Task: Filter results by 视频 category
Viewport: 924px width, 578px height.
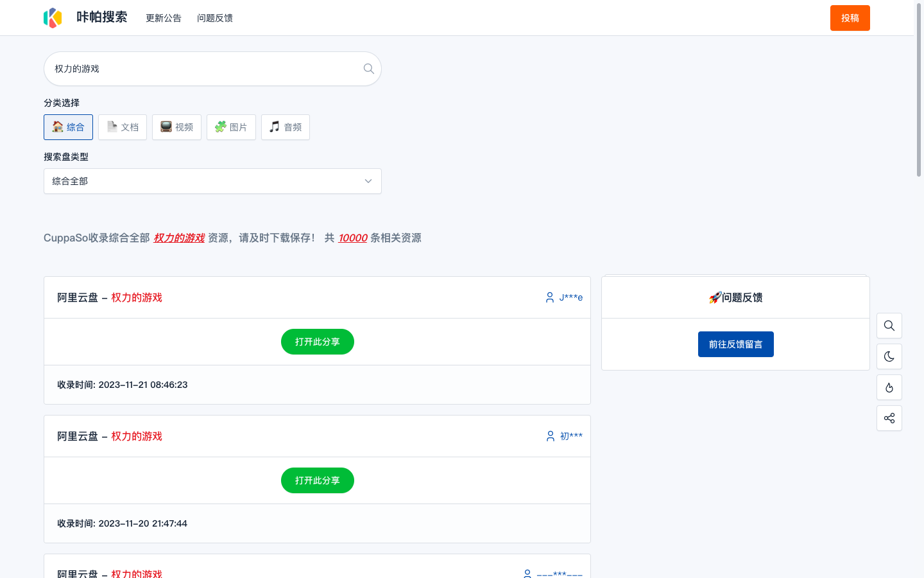Action: click(176, 127)
